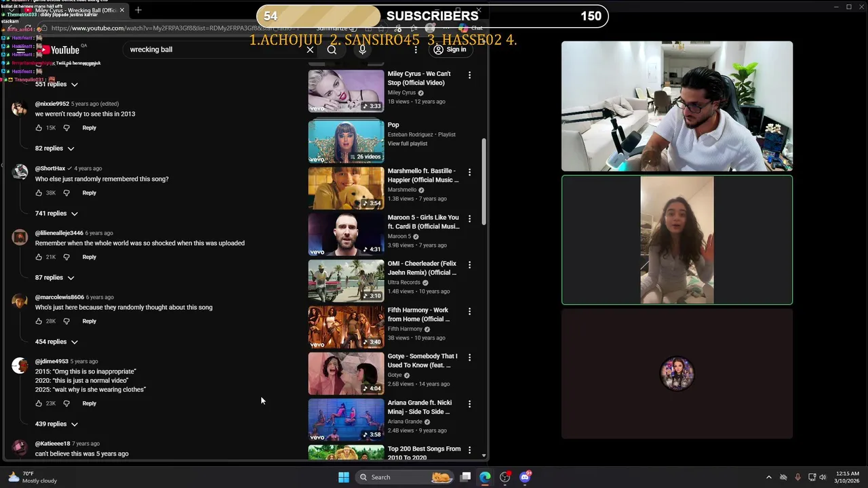Reply to @marcolewis8606's comment
Image resolution: width=868 pixels, height=488 pixels.
90,321
